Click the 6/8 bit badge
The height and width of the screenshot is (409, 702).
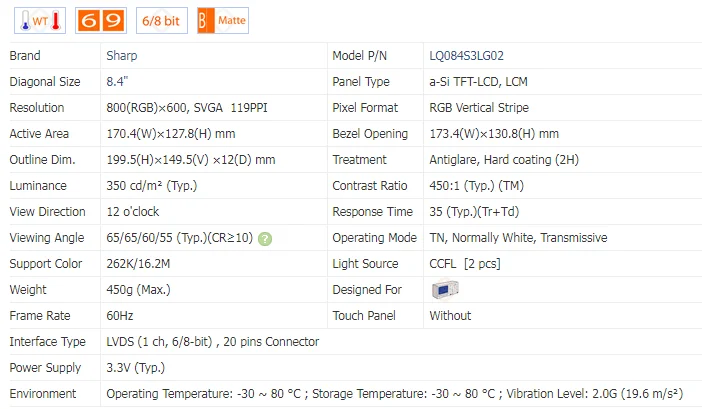[162, 19]
